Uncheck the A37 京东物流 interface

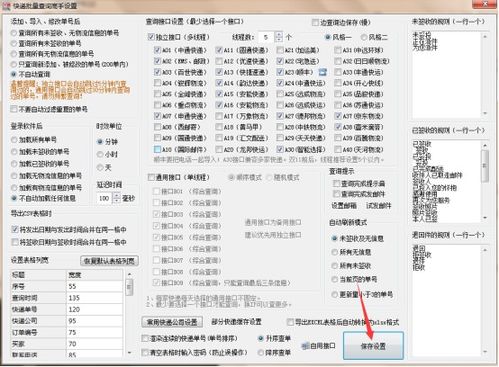pyautogui.click(x=338, y=116)
